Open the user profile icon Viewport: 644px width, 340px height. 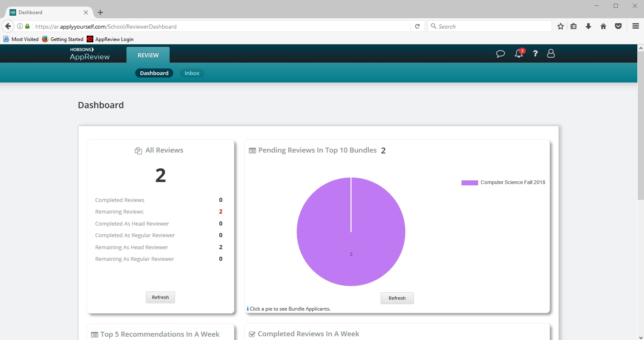click(x=551, y=53)
